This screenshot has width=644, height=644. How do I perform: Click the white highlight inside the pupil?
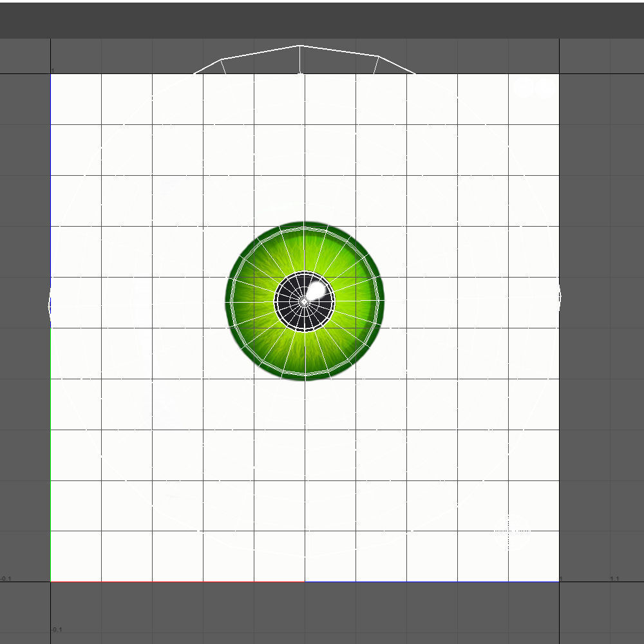click(x=317, y=291)
